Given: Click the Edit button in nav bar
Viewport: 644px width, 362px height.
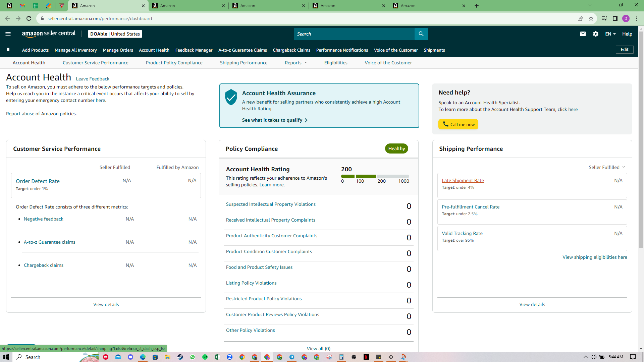Looking at the screenshot, I should point(625,50).
